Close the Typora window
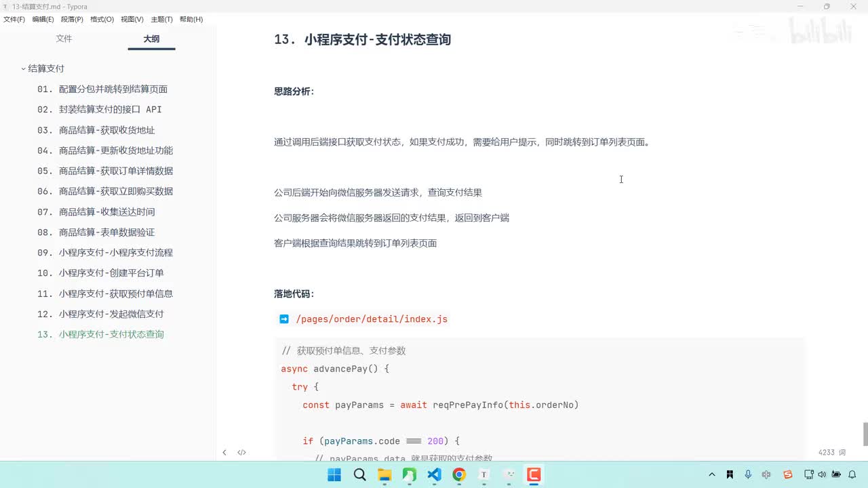Viewport: 868px width, 488px height. click(x=853, y=6)
